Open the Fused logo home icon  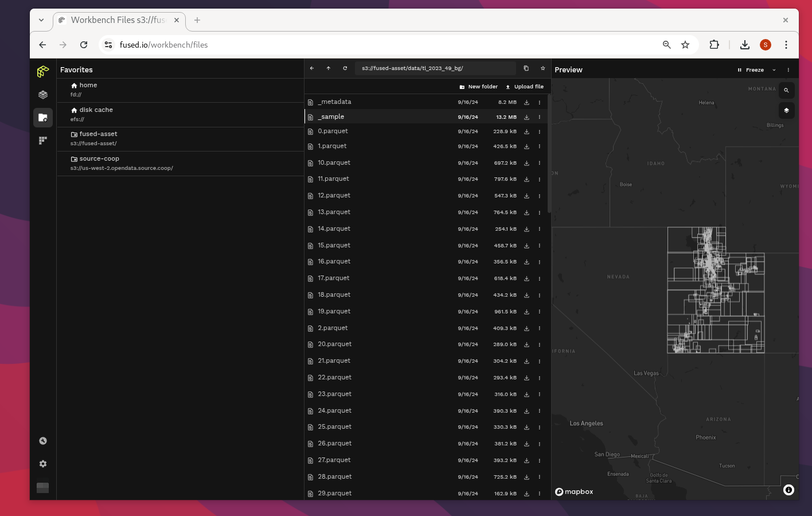click(42, 71)
